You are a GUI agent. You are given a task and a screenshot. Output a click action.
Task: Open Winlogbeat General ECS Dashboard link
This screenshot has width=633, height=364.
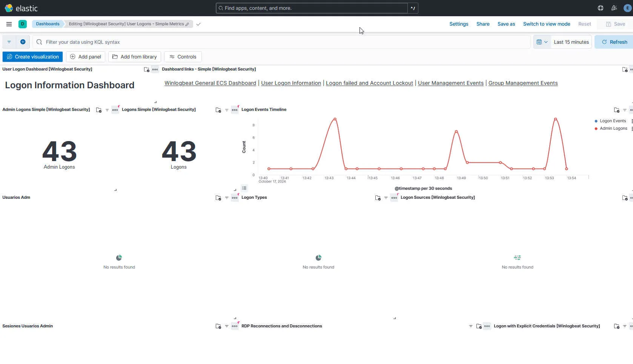[x=210, y=83]
